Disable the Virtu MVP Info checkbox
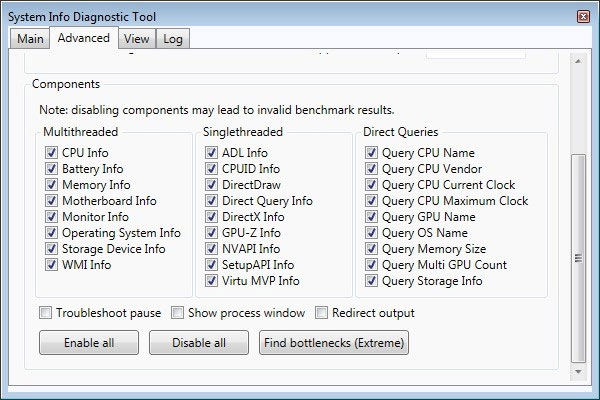600x400 pixels. point(212,281)
